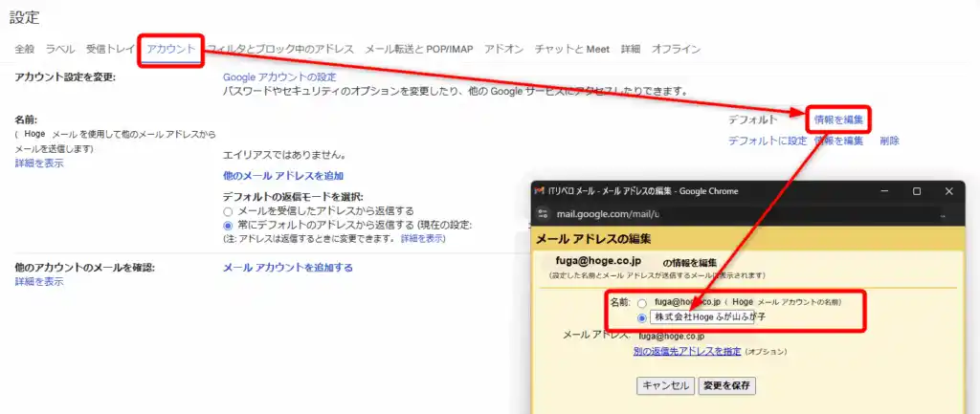
Task: Select the fuga@hoge.co.jp account name radio button
Action: (x=641, y=302)
